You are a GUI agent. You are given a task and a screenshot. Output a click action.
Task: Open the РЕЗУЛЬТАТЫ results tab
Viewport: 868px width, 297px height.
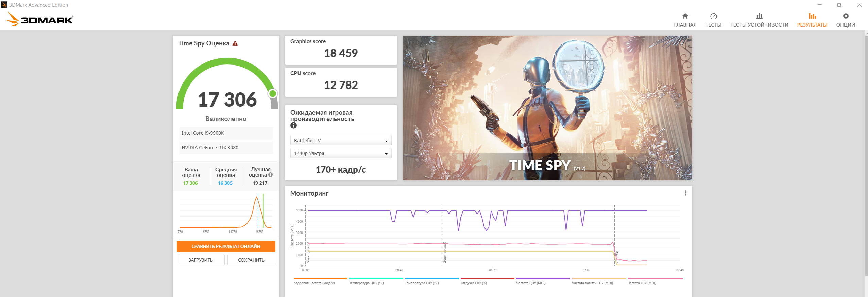812,20
